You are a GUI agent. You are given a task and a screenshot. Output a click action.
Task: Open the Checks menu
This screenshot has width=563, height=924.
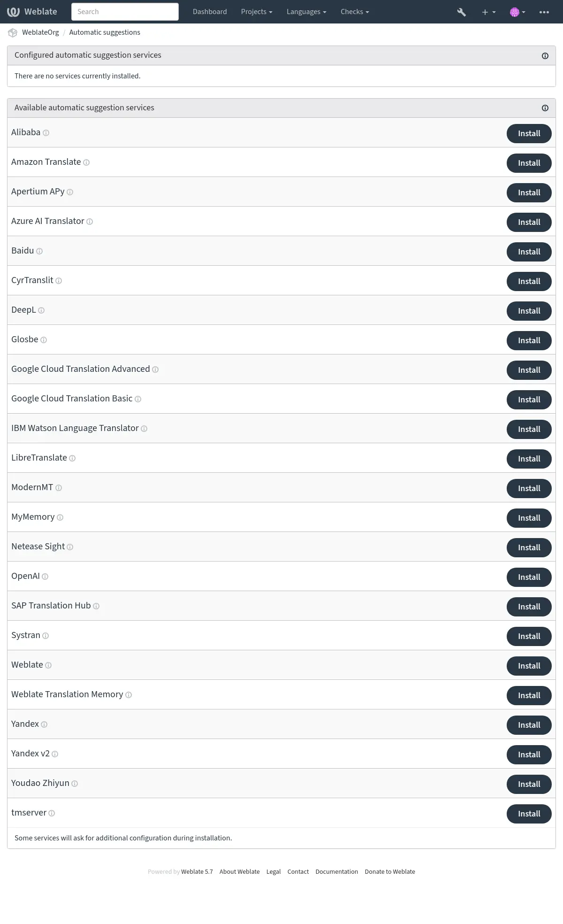click(x=355, y=12)
